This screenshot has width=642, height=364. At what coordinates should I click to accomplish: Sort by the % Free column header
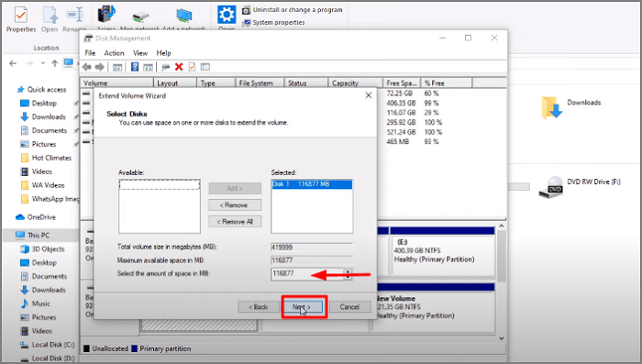click(447, 83)
